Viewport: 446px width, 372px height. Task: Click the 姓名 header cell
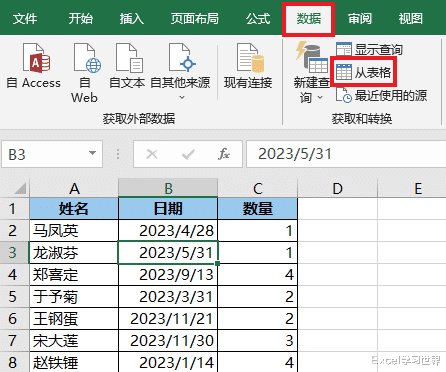pos(74,209)
